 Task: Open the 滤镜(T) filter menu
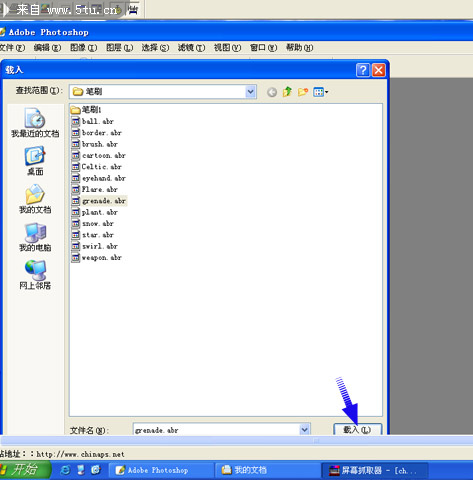click(191, 48)
